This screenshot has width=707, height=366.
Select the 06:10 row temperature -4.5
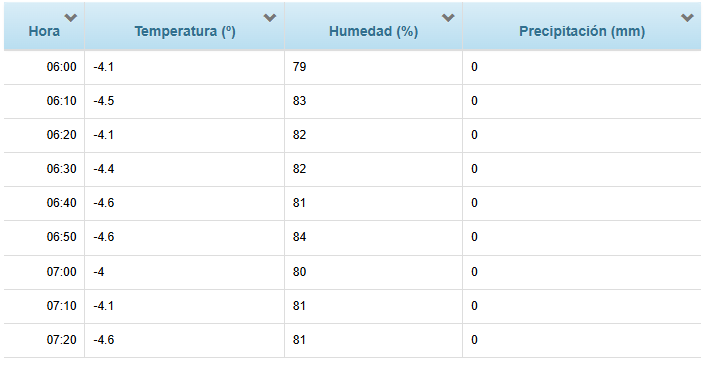[184, 101]
